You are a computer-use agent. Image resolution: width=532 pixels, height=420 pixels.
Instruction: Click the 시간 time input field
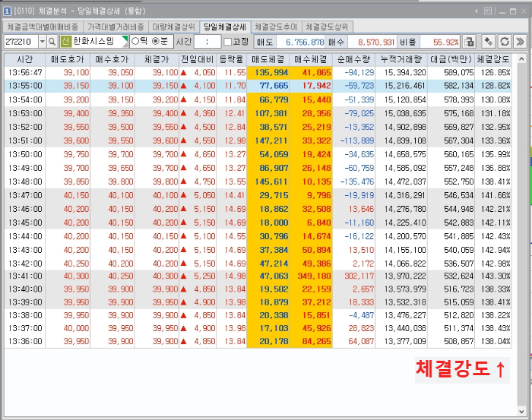click(207, 42)
